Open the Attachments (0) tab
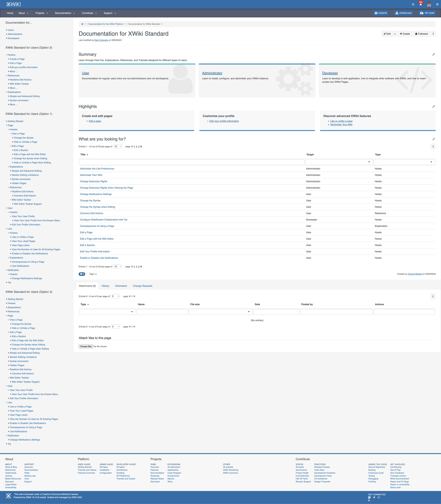Viewport: 441px width, 504px height. (x=87, y=286)
